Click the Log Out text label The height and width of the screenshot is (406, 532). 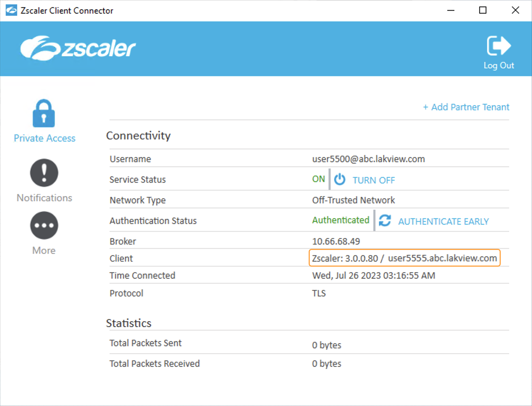click(499, 65)
